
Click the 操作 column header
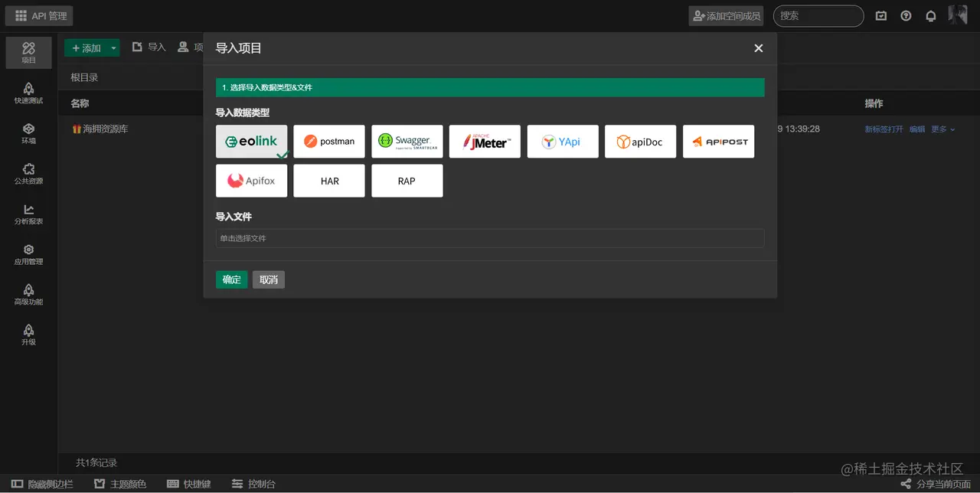click(x=874, y=103)
